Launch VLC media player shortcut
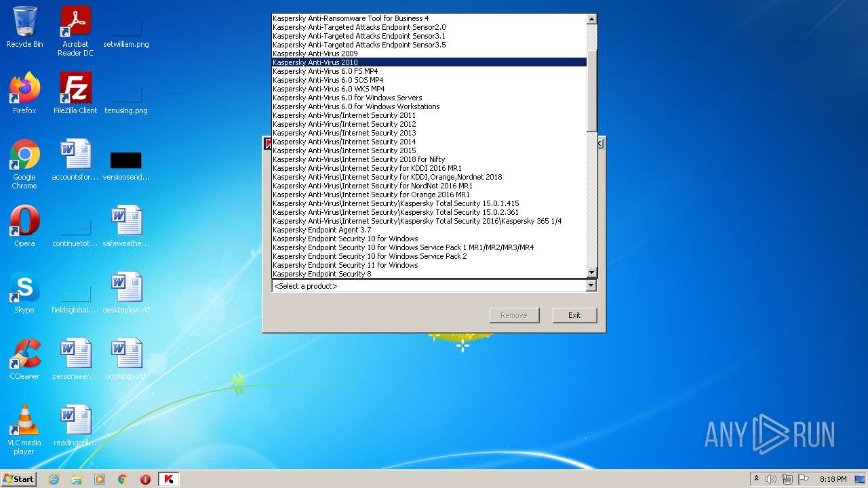This screenshot has width=868, height=488. coord(24,430)
